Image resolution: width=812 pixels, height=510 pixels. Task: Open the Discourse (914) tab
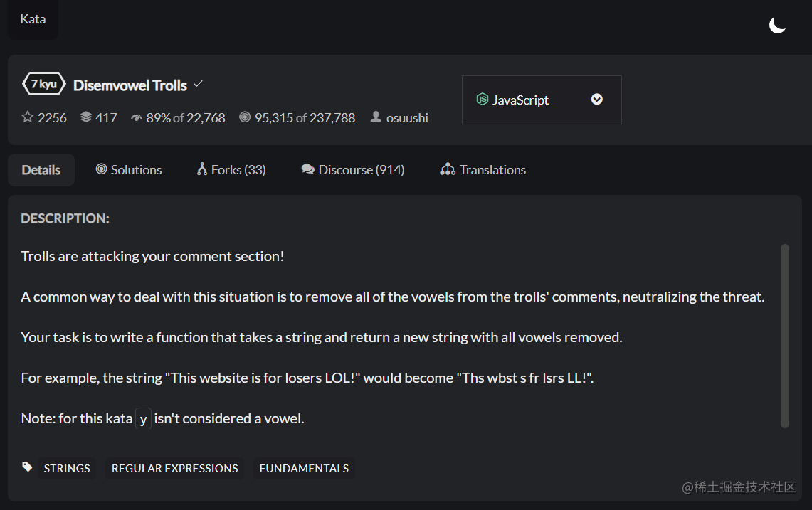point(353,170)
